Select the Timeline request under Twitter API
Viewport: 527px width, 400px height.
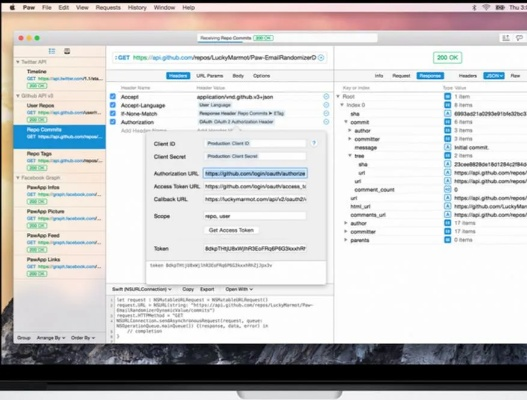pos(59,79)
